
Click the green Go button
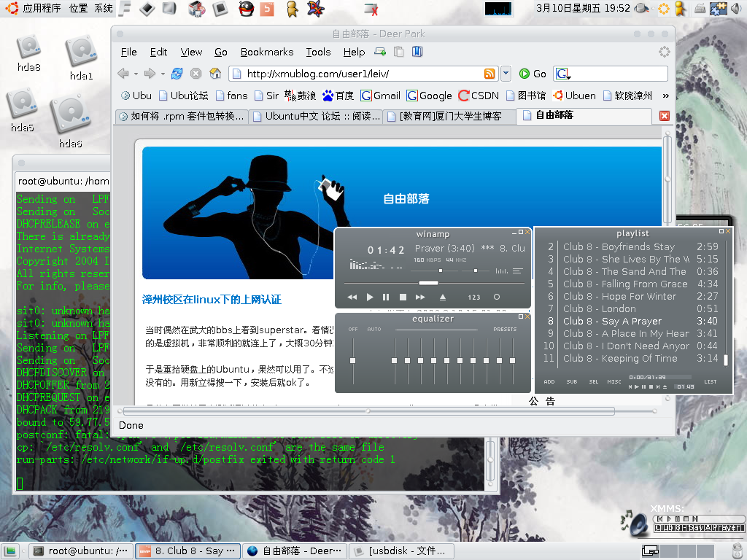pyautogui.click(x=533, y=74)
